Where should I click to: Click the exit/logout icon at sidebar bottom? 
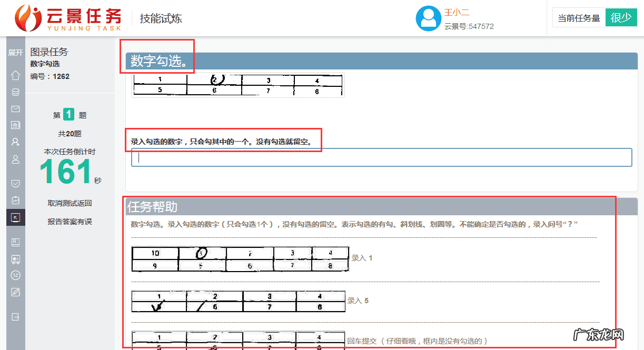coord(15,316)
